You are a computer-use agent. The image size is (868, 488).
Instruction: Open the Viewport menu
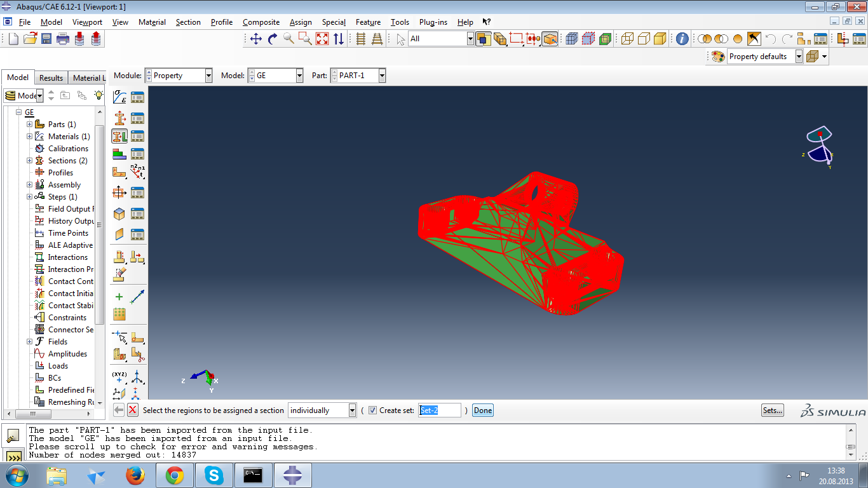87,22
